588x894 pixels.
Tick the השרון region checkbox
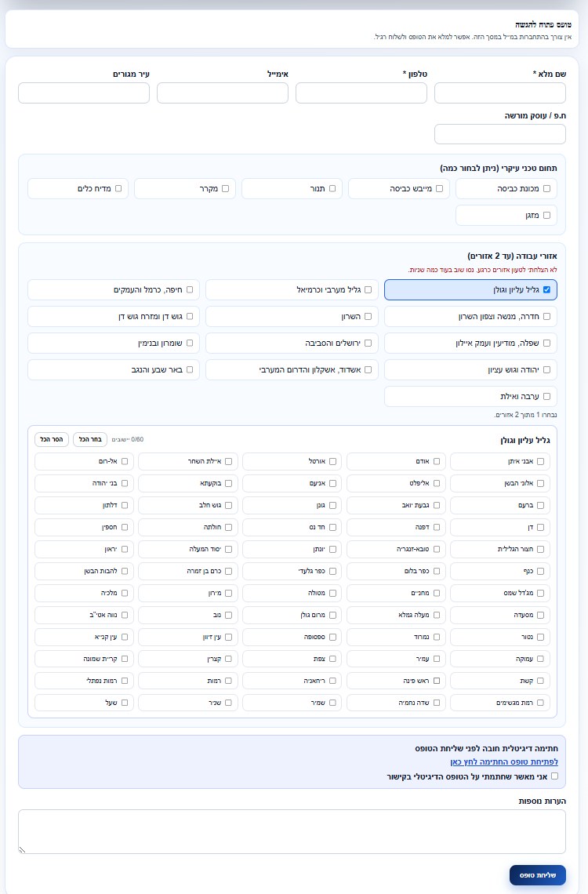(x=368, y=317)
